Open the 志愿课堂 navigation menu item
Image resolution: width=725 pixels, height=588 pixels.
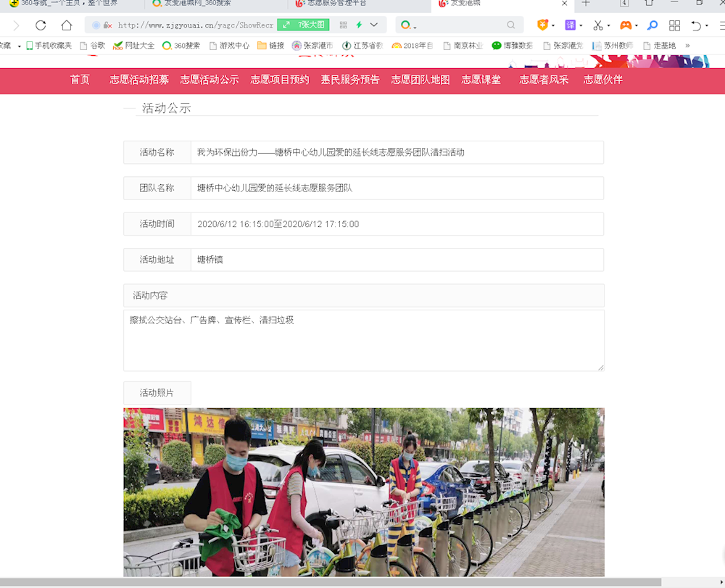(481, 80)
